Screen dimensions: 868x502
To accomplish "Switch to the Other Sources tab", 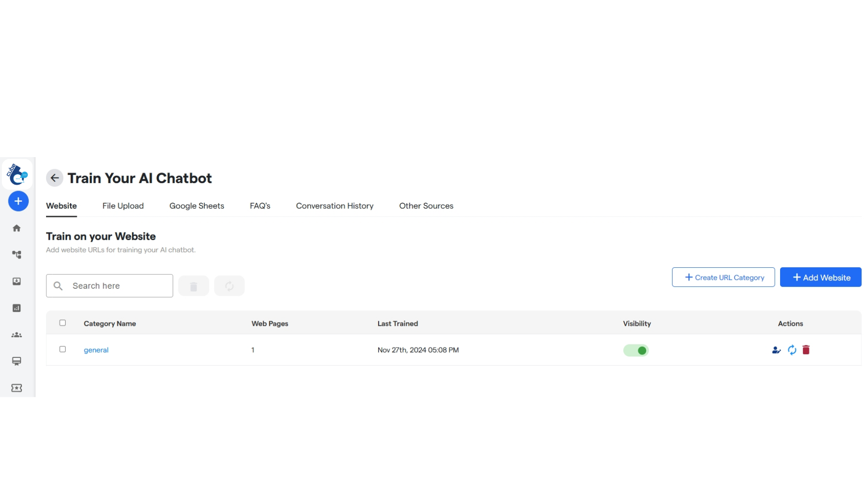I will tap(426, 206).
